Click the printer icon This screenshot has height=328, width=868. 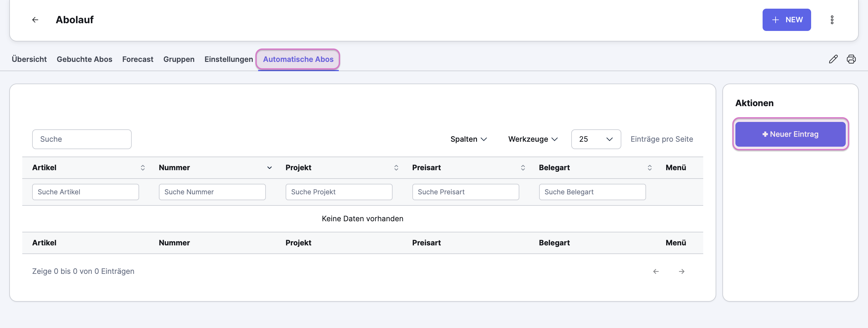(851, 59)
